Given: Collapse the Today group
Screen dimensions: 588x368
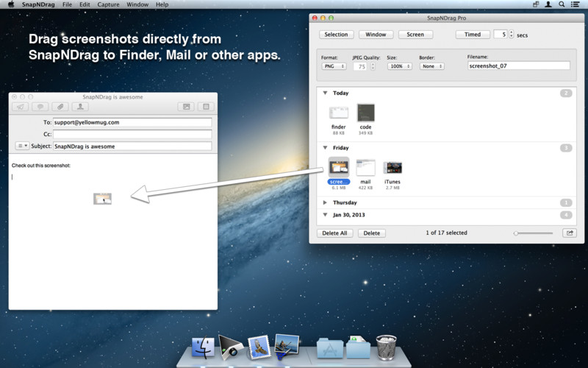Looking at the screenshot, I should tap(325, 93).
